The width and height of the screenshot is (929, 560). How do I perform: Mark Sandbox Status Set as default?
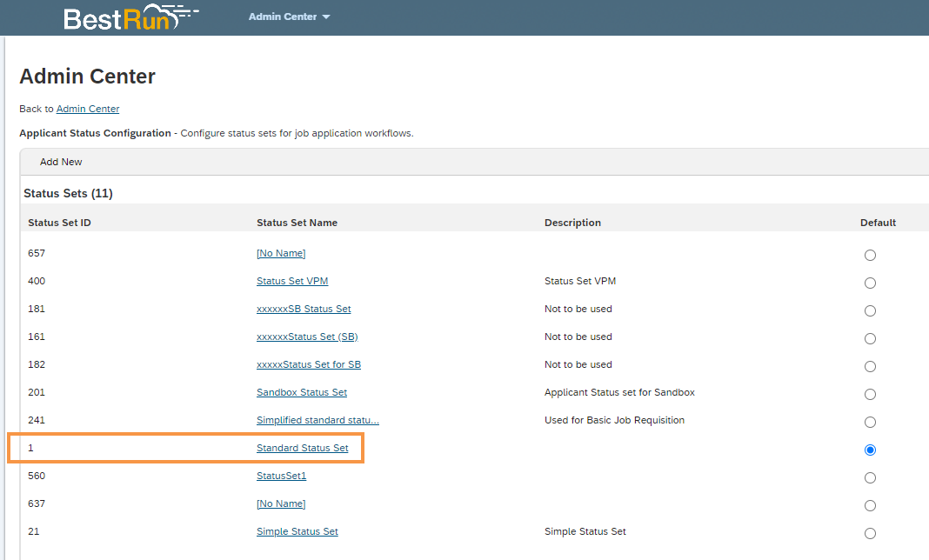pyautogui.click(x=870, y=394)
